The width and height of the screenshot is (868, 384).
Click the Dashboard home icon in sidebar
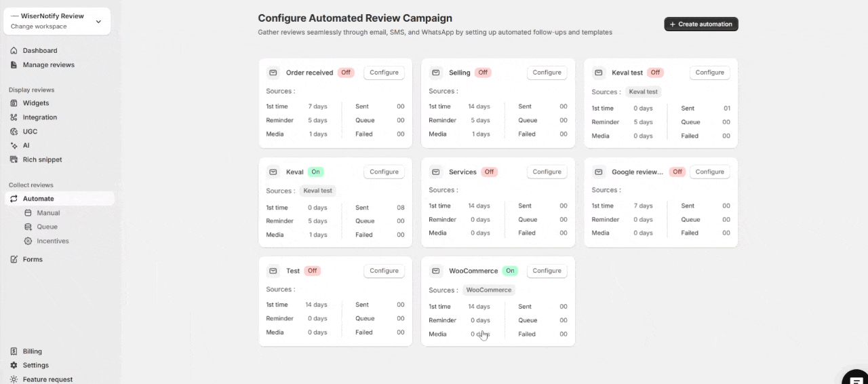click(14, 51)
